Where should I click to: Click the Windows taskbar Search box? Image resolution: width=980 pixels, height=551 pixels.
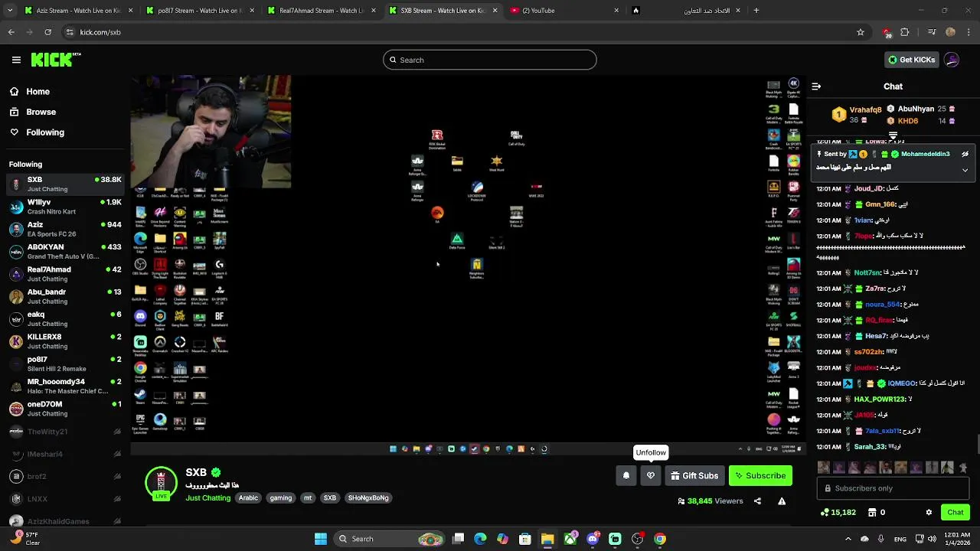[390, 539]
